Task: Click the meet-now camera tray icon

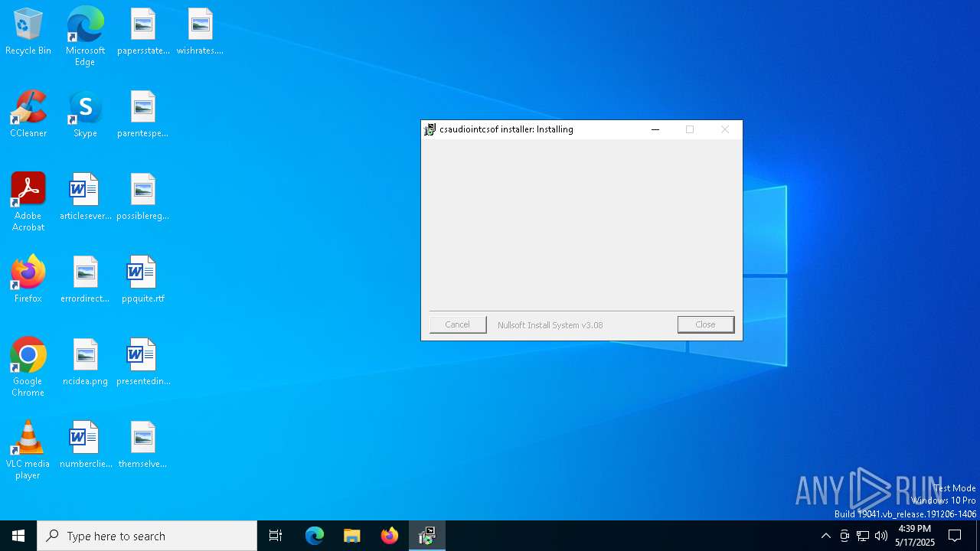Action: pyautogui.click(x=844, y=536)
